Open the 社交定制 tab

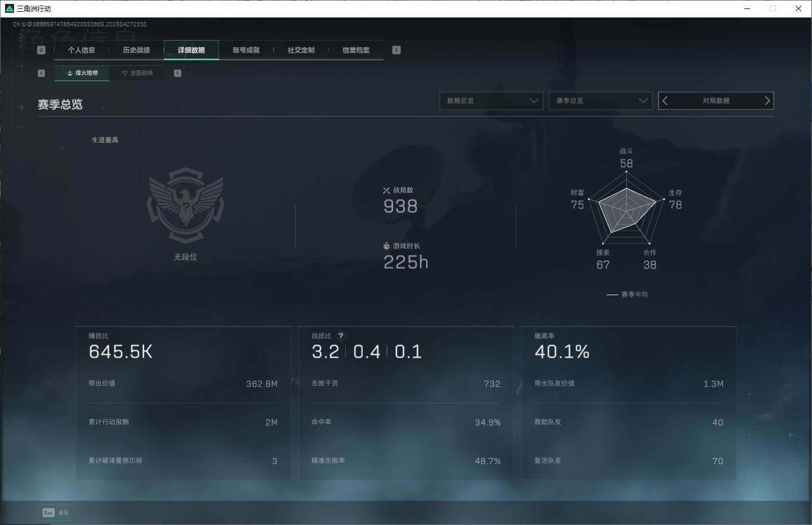[301, 50]
